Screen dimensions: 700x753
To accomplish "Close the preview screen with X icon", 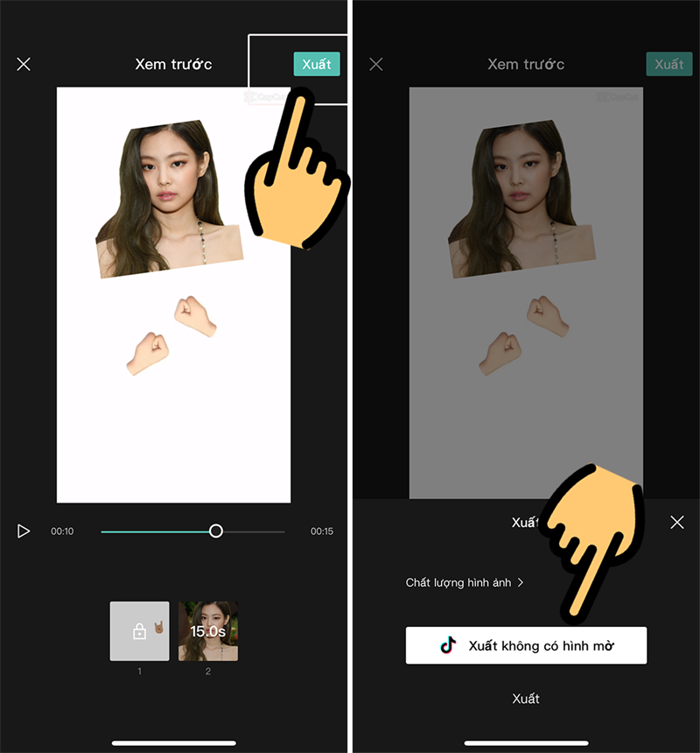I will [x=24, y=64].
